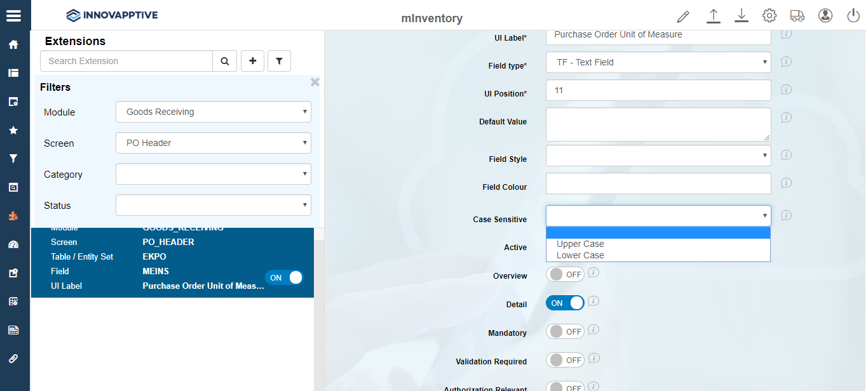The image size is (868, 391).
Task: Expand the Field type dropdown
Action: pyautogui.click(x=658, y=62)
